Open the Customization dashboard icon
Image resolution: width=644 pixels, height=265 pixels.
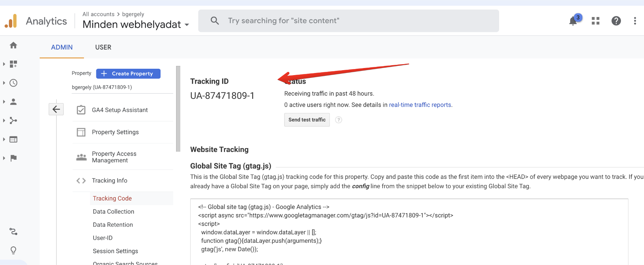[x=13, y=64]
